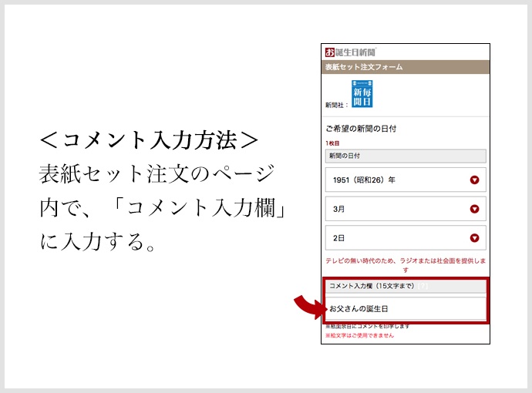
Task: Select the 新聞の日付 section header
Action: click(x=406, y=156)
